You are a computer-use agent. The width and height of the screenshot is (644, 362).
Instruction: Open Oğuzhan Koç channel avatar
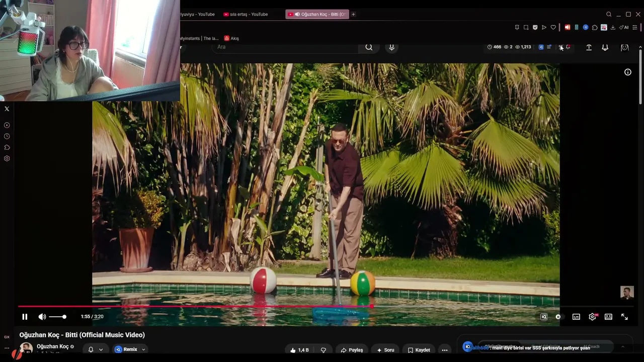tap(26, 349)
